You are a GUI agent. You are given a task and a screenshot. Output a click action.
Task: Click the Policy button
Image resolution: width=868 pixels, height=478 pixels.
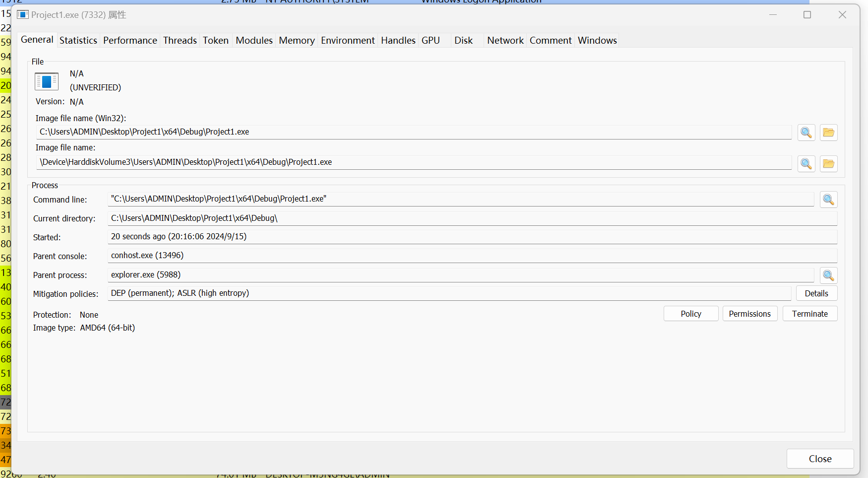coord(690,314)
